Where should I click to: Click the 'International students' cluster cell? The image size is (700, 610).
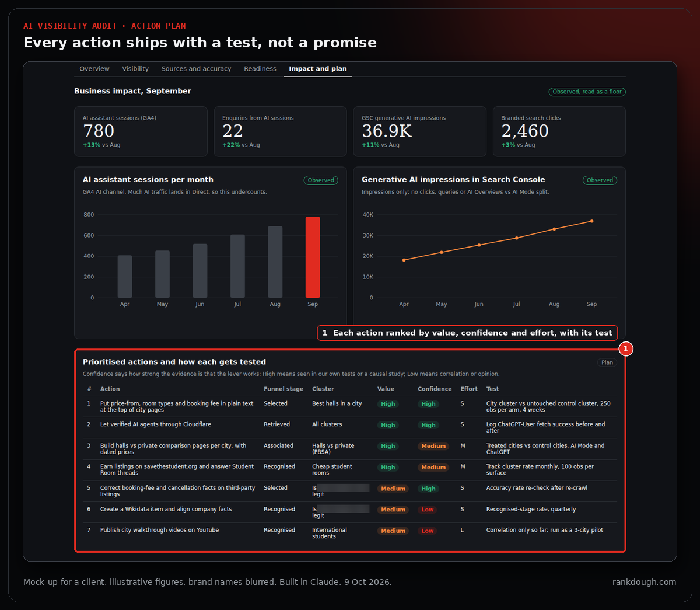(329, 534)
